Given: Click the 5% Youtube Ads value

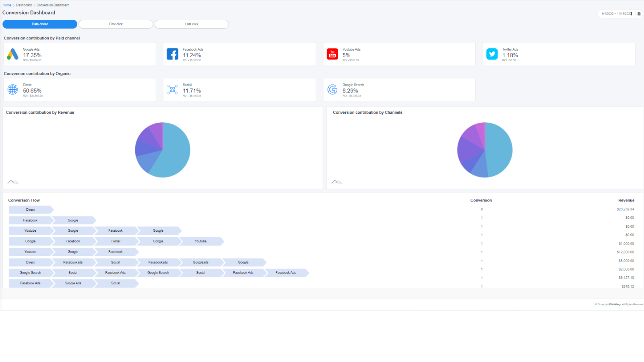Looking at the screenshot, I should (x=347, y=56).
